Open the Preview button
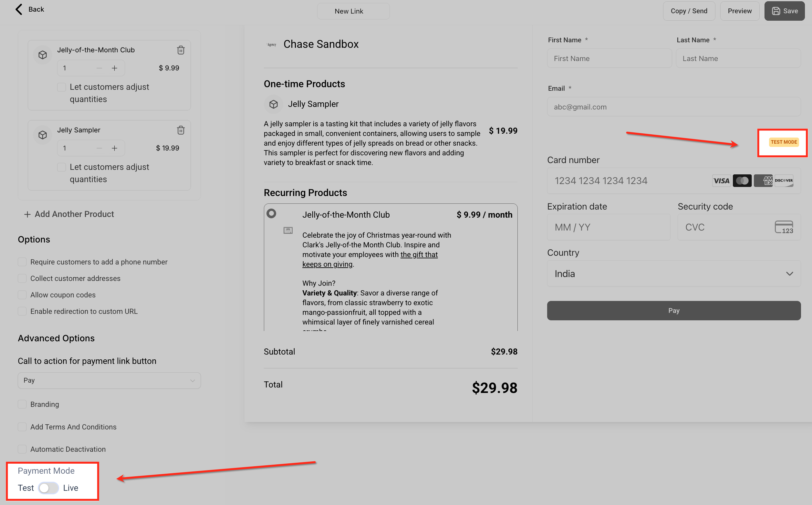812x505 pixels. tap(740, 11)
